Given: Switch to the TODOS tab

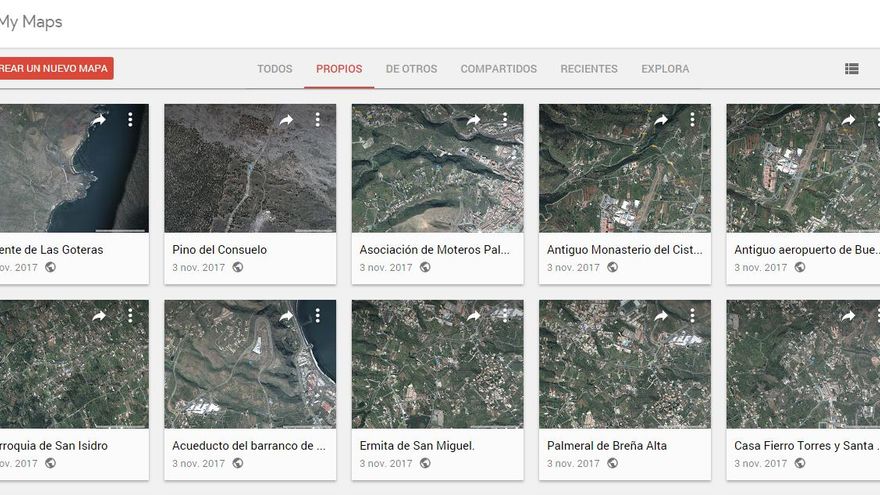Looking at the screenshot, I should pyautogui.click(x=275, y=69).
